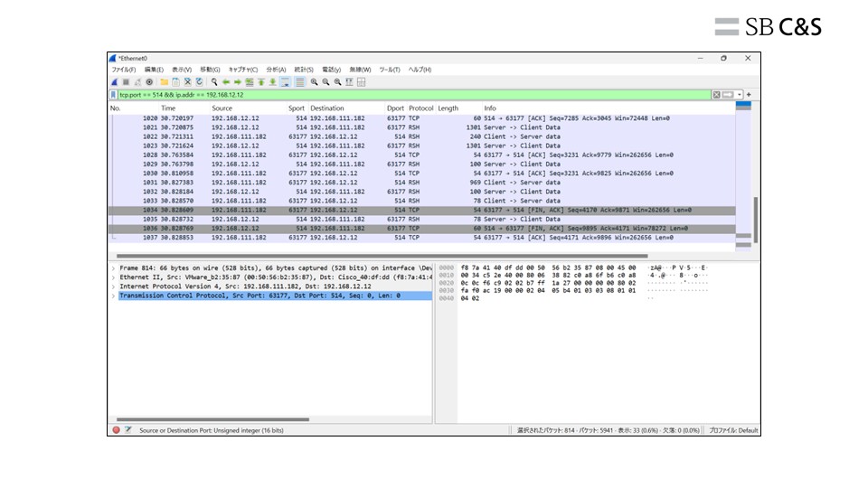
Task: Sort by the No. column header
Action: point(115,108)
